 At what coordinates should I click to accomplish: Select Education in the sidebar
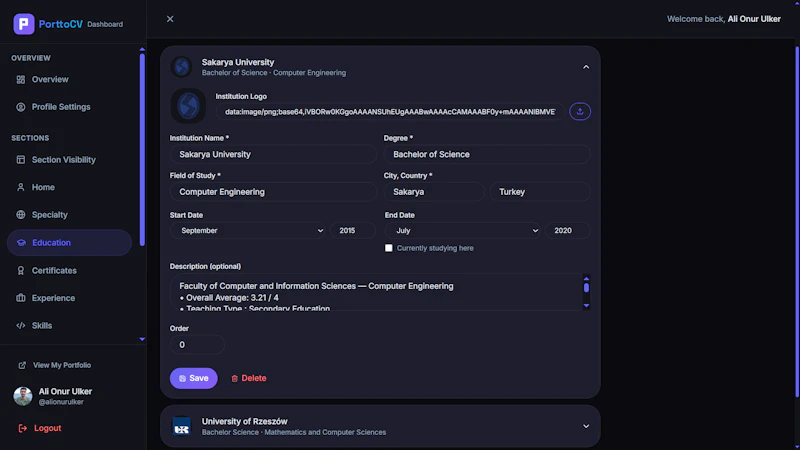[69, 243]
